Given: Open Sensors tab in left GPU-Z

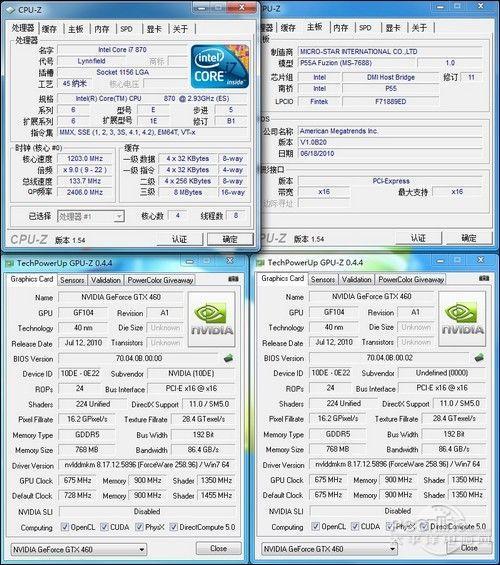Looking at the screenshot, I should click(72, 280).
